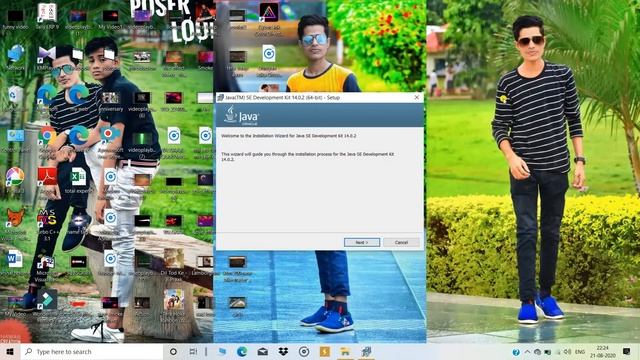Select the Tally ERP 9 desktop shortcut
The width and height of the screenshot is (640, 360).
[47, 17]
